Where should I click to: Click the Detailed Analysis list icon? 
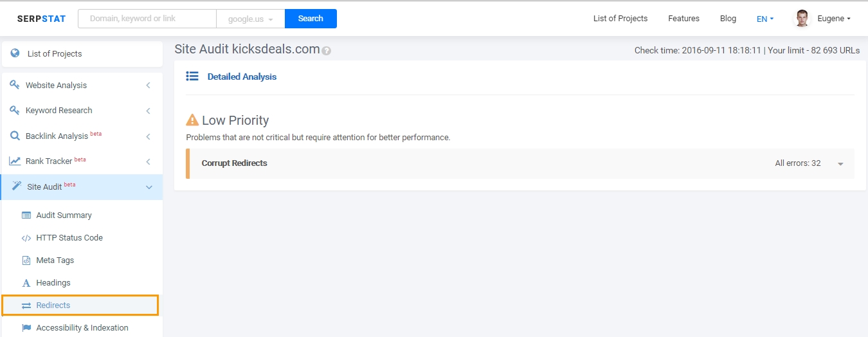pos(192,77)
